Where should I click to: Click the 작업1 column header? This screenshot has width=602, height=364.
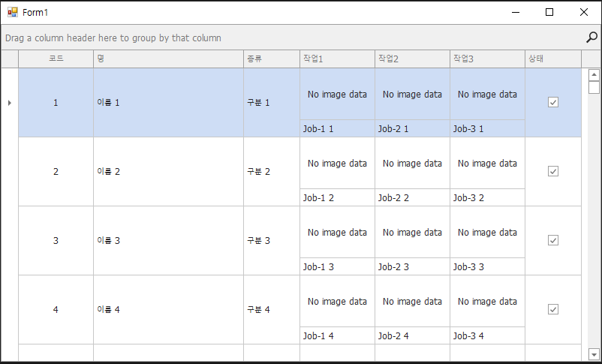(338, 59)
